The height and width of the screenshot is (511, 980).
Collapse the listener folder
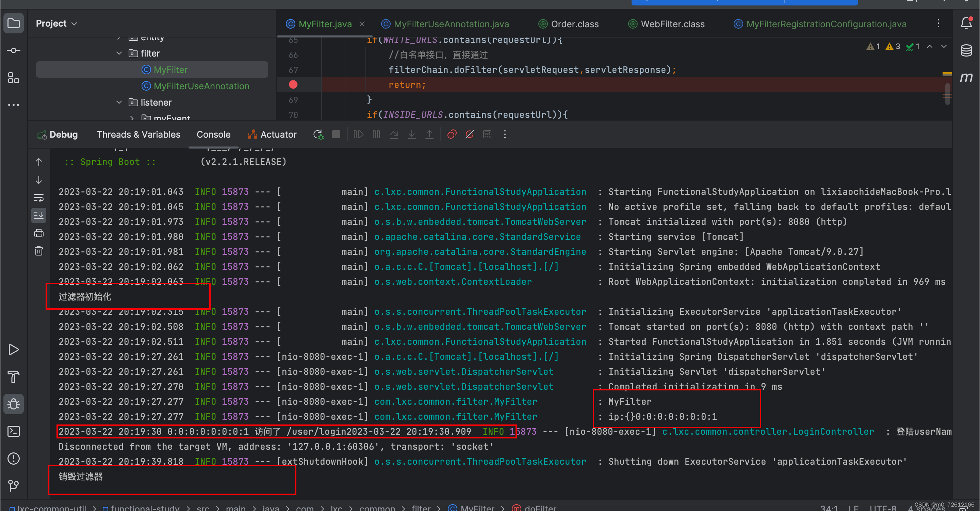pos(119,103)
